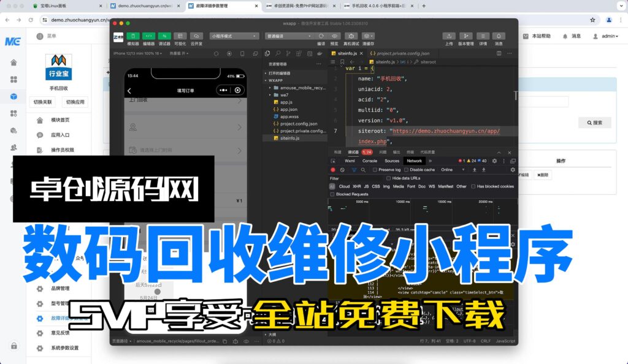The height and width of the screenshot is (364, 628).
Task: Clear the network log
Action: point(342,170)
